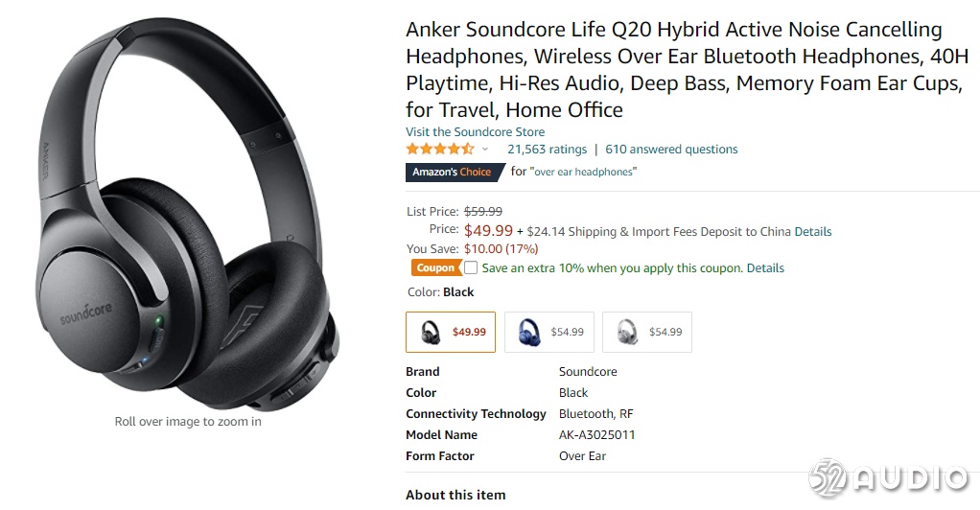Tick the extra 10% coupon checkbox
The image size is (980, 510).
471,268
